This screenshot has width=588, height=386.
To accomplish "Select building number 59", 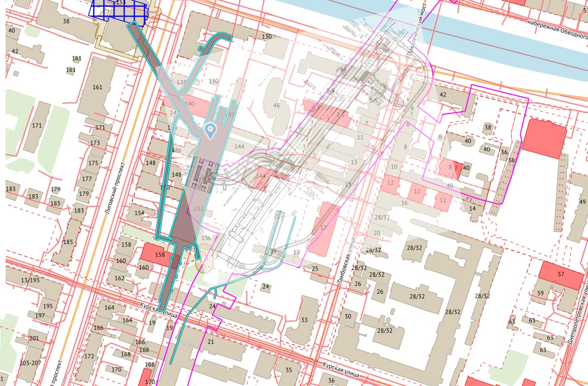I will 540,293.
